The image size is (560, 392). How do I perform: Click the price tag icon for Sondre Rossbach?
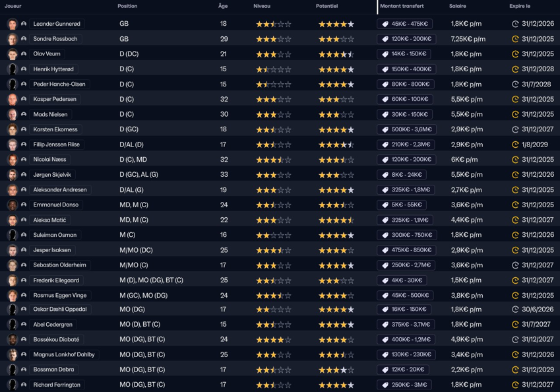pos(385,39)
